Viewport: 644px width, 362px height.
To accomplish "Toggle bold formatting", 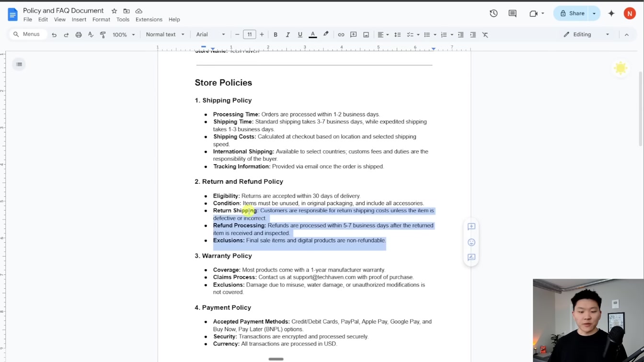I will (276, 34).
